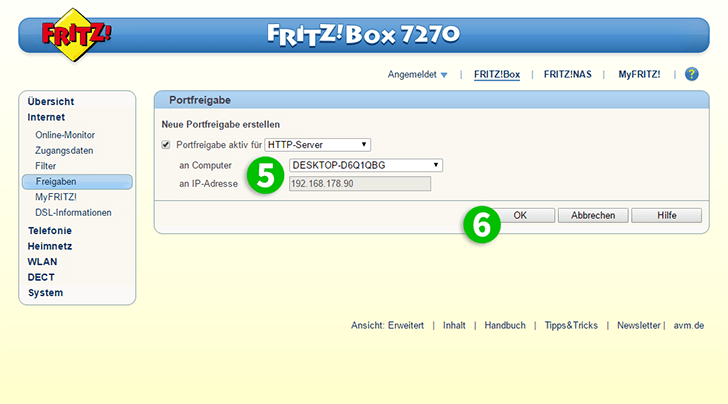Click the IP-Adresse input field
This screenshot has width=728, height=404.
[x=360, y=184]
